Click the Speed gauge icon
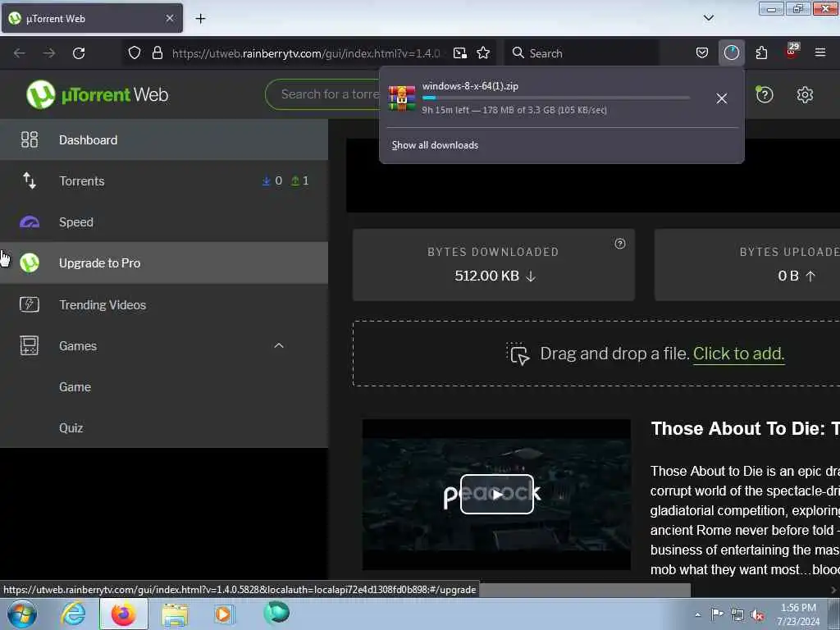The height and width of the screenshot is (630, 840). pyautogui.click(x=30, y=221)
